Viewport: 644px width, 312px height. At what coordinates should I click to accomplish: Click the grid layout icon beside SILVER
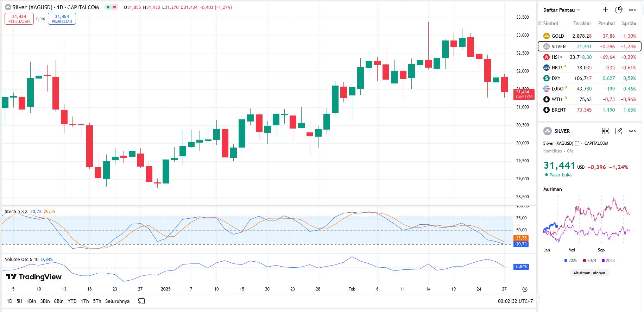click(x=605, y=131)
